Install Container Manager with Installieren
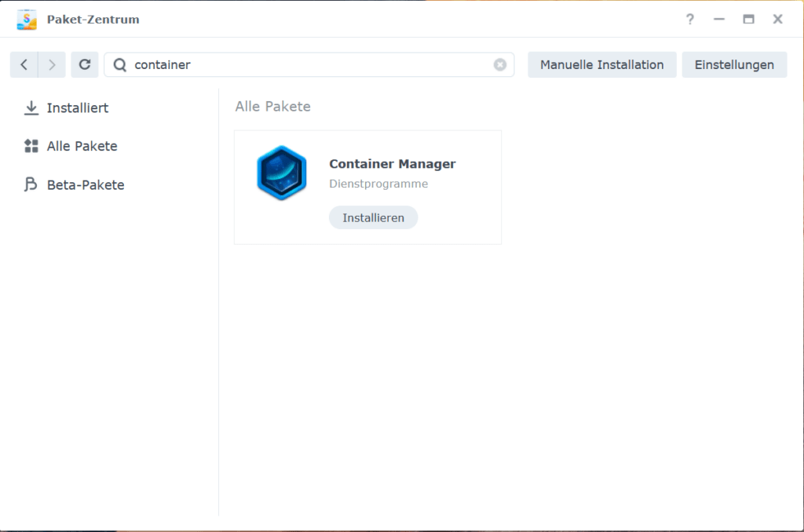804x532 pixels. click(x=373, y=218)
